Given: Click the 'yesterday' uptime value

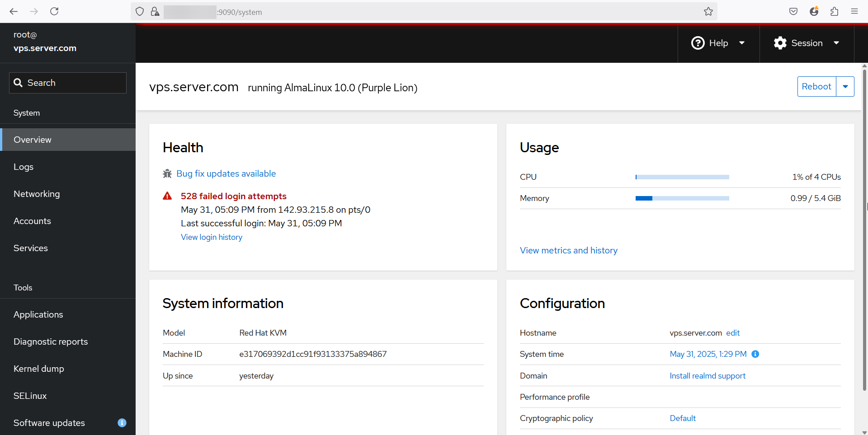Looking at the screenshot, I should (x=256, y=376).
